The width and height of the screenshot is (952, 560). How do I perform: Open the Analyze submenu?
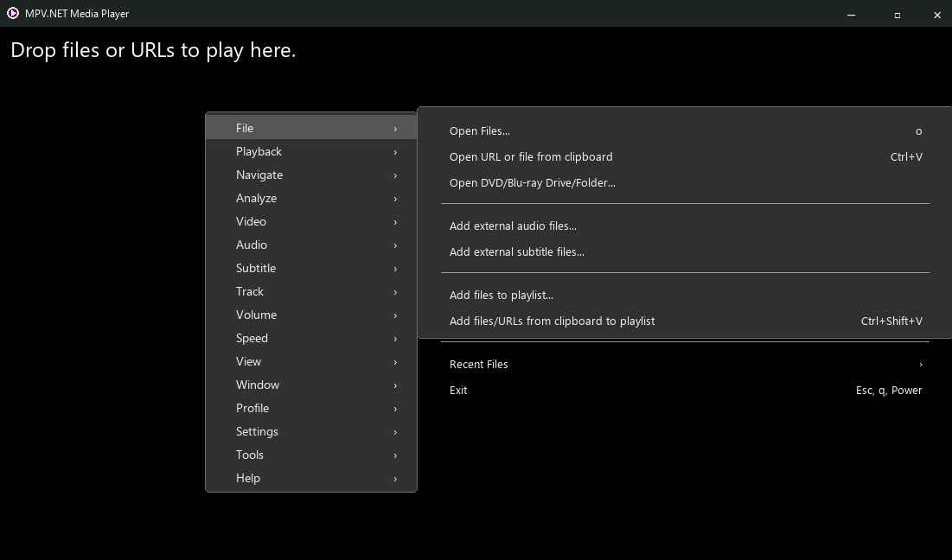pyautogui.click(x=311, y=199)
